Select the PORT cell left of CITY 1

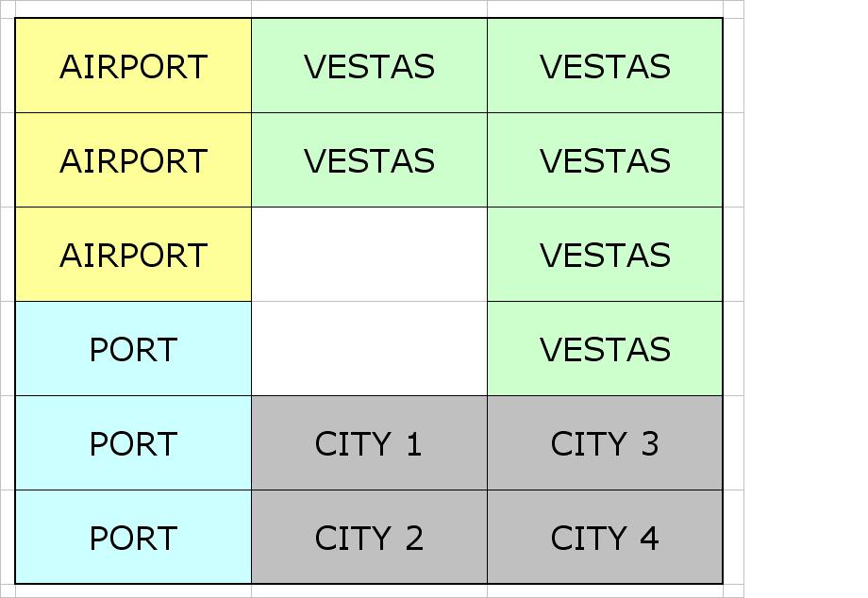133,443
